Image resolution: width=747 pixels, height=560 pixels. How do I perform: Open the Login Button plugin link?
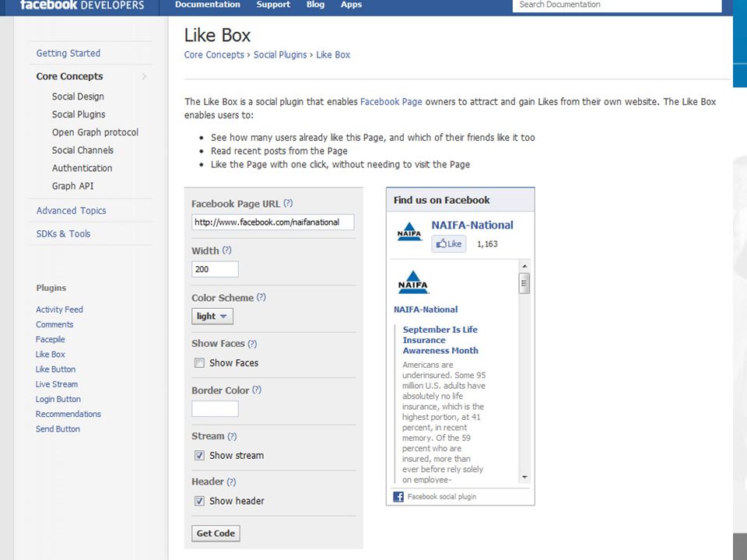(x=58, y=399)
